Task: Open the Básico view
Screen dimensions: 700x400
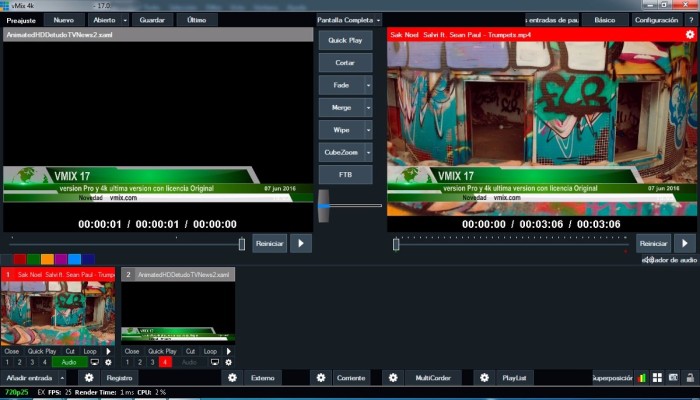Action: click(x=605, y=20)
